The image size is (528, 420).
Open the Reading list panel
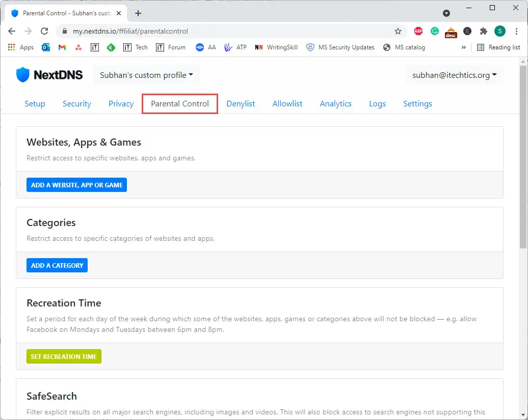(x=499, y=47)
